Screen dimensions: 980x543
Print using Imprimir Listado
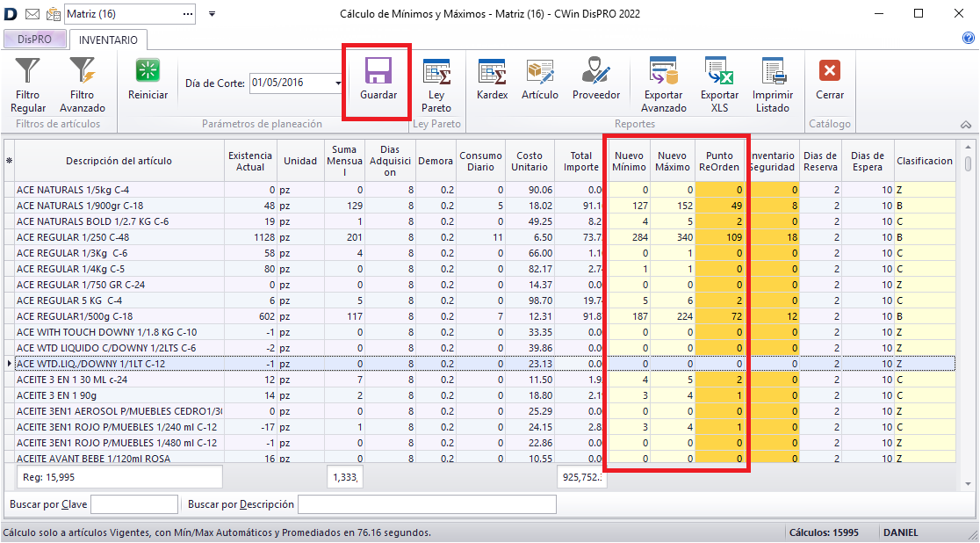click(772, 84)
